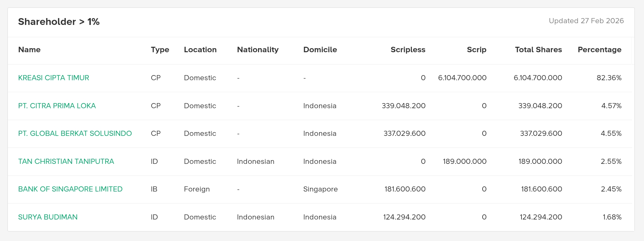Screen dimensions: 644x241
Task: Click Scripless 0 in KREASI CIPTA row
Action: [423, 78]
